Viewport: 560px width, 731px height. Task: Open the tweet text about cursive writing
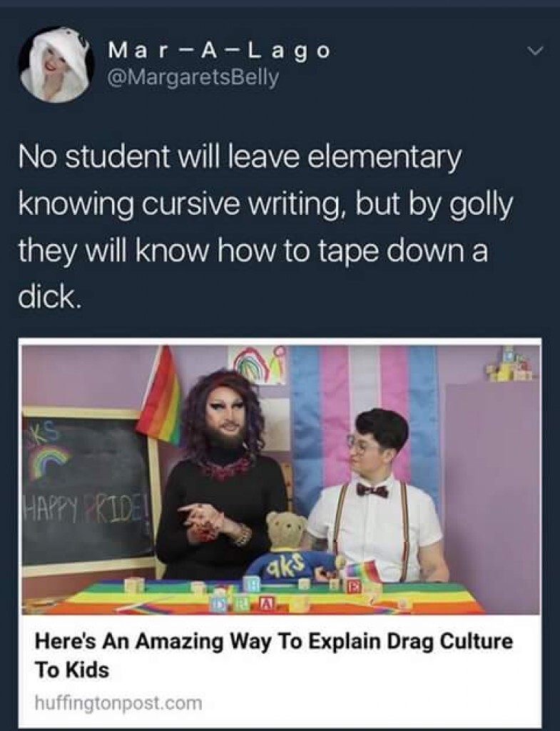[265, 228]
